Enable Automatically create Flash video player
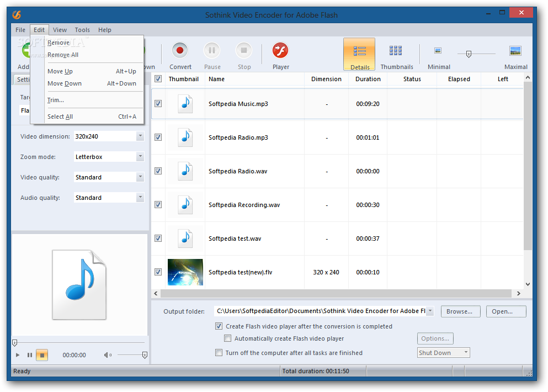 pyautogui.click(x=227, y=338)
